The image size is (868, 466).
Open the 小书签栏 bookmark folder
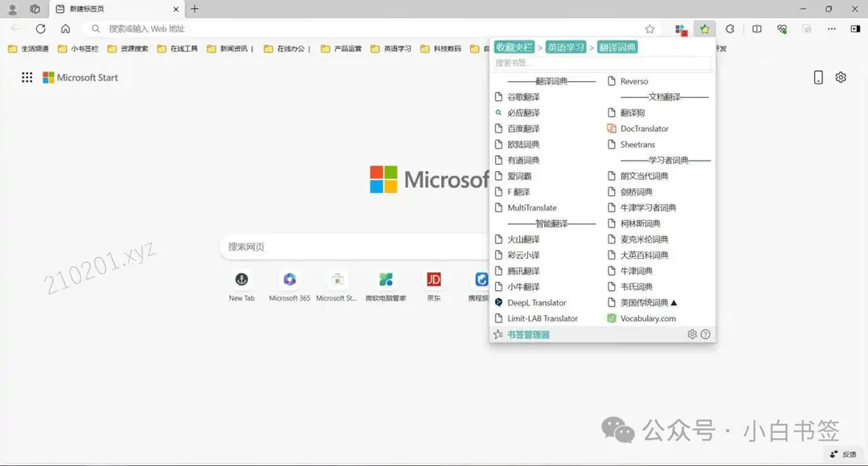[x=78, y=49]
